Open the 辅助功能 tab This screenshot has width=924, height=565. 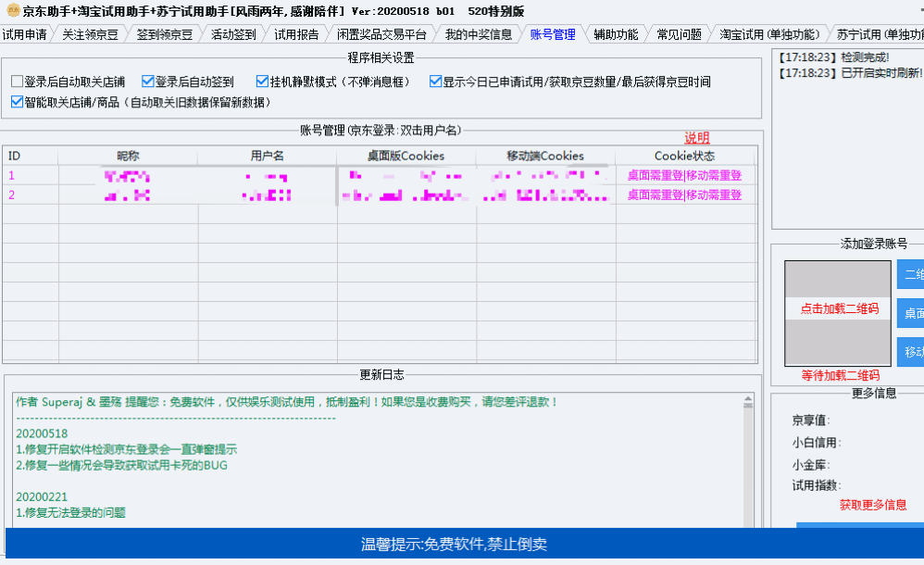(x=616, y=34)
